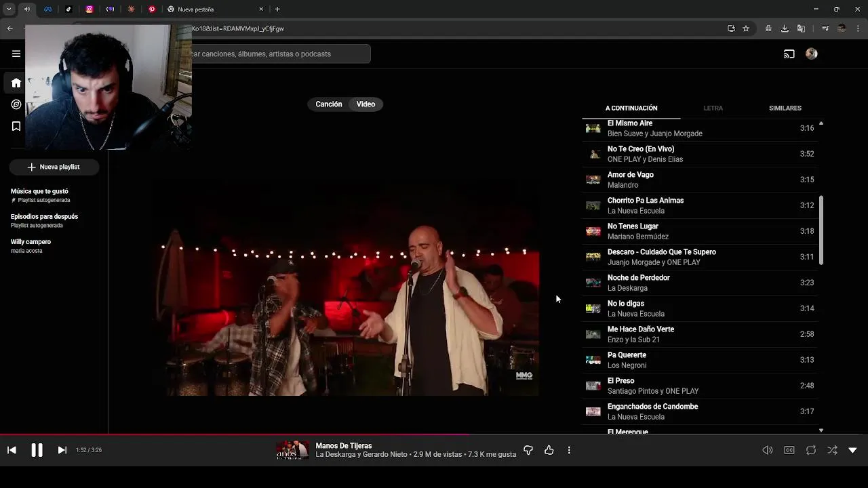Play Chorrito Pa Las Animas
This screenshot has width=868, height=488.
[x=701, y=205]
